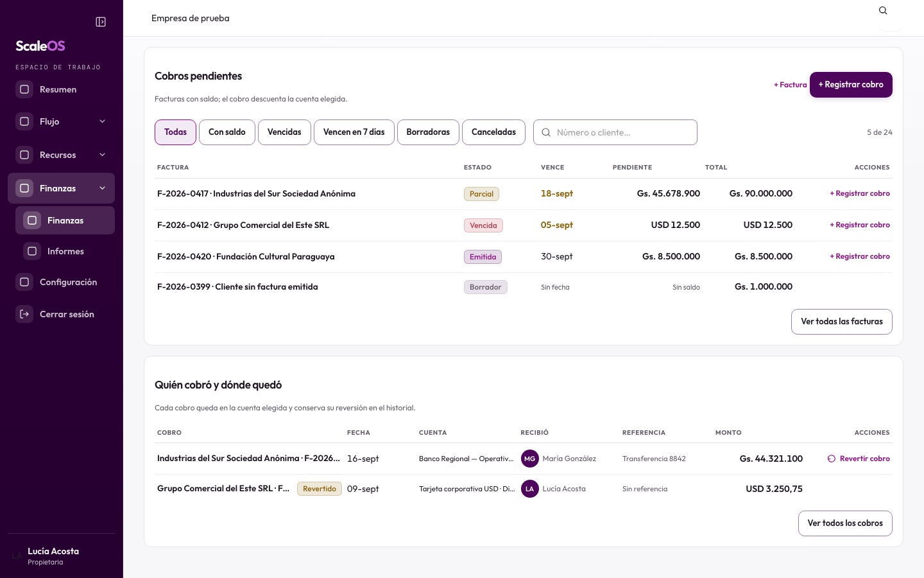Viewport: 924px width, 578px height.
Task: Click the LA avatar in the cobros table
Action: pyautogui.click(x=529, y=489)
